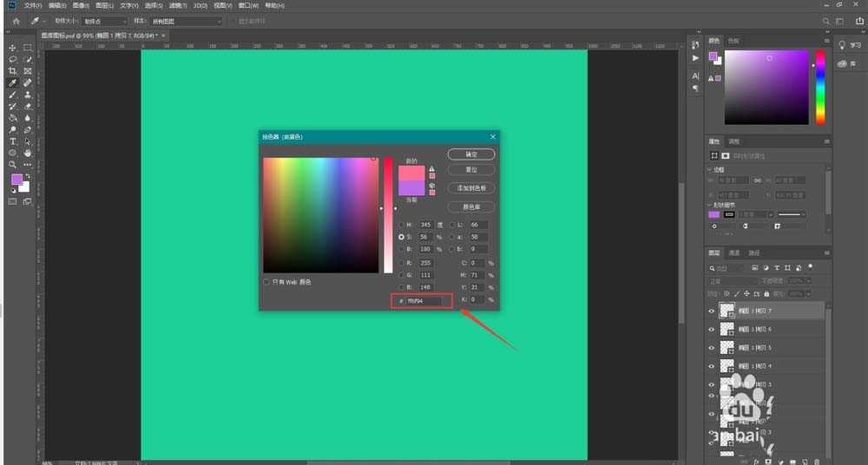868x465 pixels.
Task: Enable the 只有 Web 颜色 checkbox
Action: (x=266, y=282)
